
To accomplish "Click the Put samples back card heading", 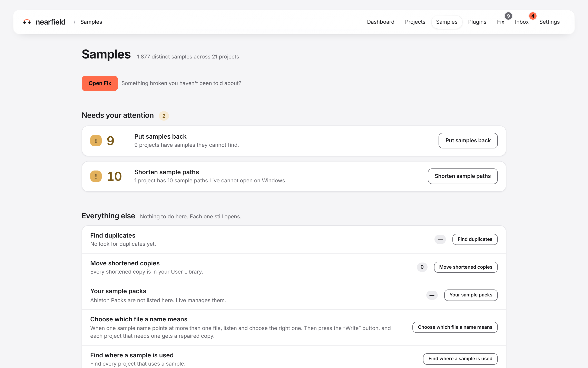I will click(x=160, y=137).
